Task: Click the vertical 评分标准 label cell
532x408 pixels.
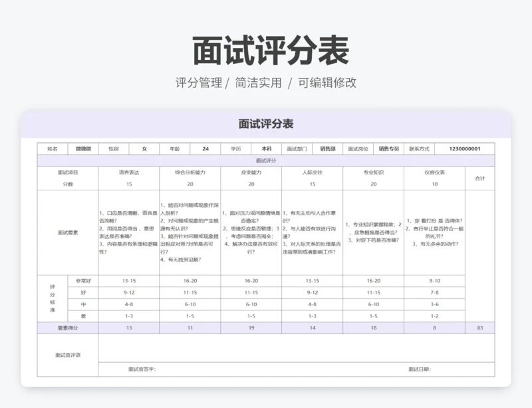Action: tap(53, 298)
